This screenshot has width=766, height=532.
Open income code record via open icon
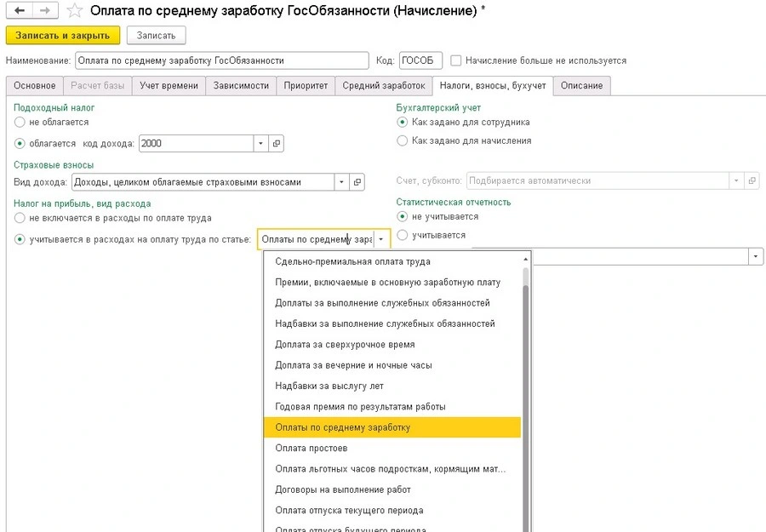point(277,144)
